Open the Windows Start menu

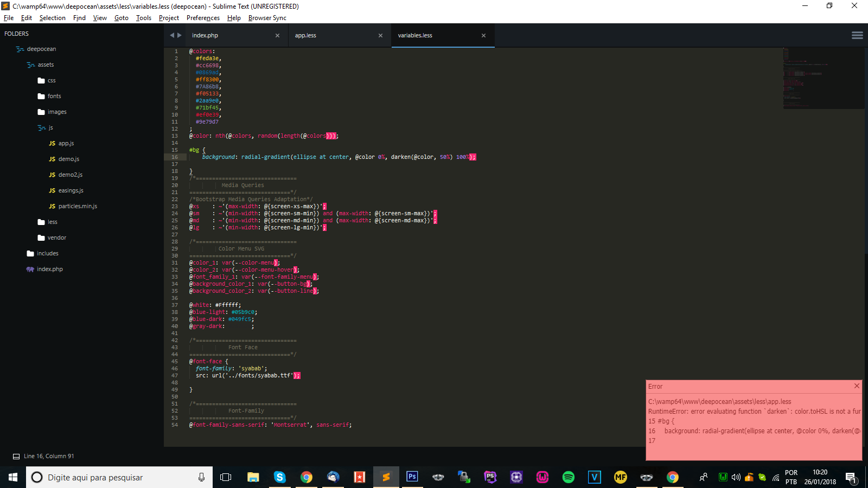(13, 477)
